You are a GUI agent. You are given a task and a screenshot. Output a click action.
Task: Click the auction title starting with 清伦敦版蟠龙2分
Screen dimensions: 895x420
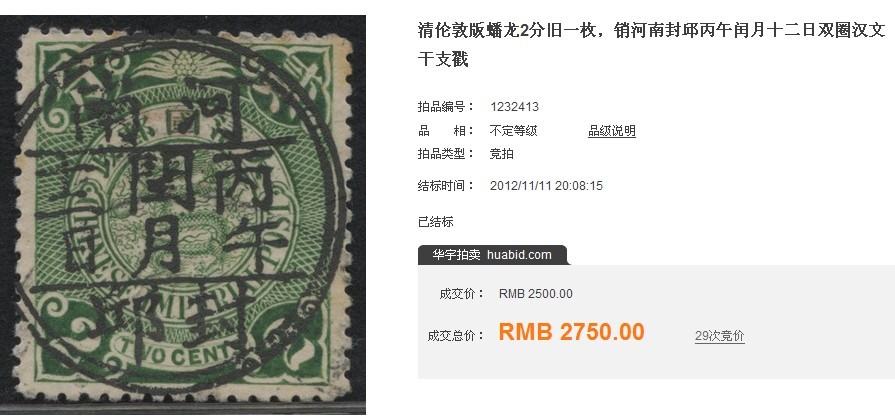pos(651,45)
